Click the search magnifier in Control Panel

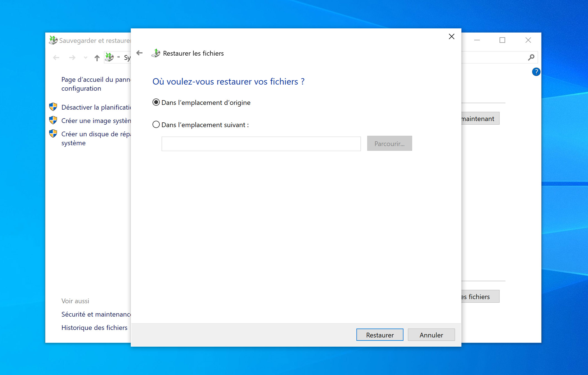click(531, 57)
